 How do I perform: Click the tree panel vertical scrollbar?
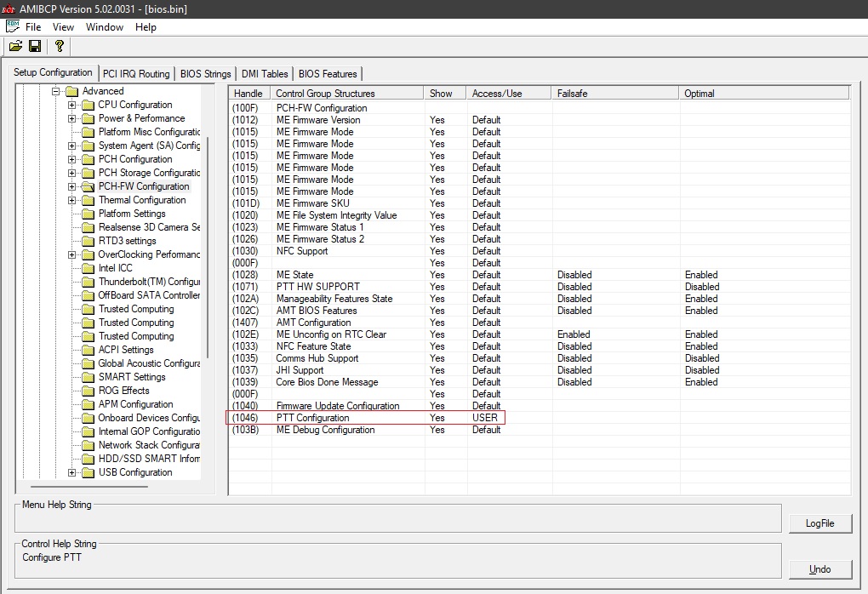(208, 247)
